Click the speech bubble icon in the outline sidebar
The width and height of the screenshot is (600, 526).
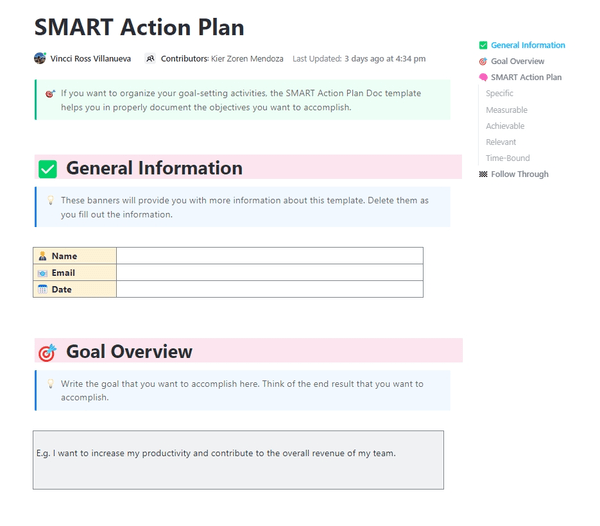coord(483,77)
